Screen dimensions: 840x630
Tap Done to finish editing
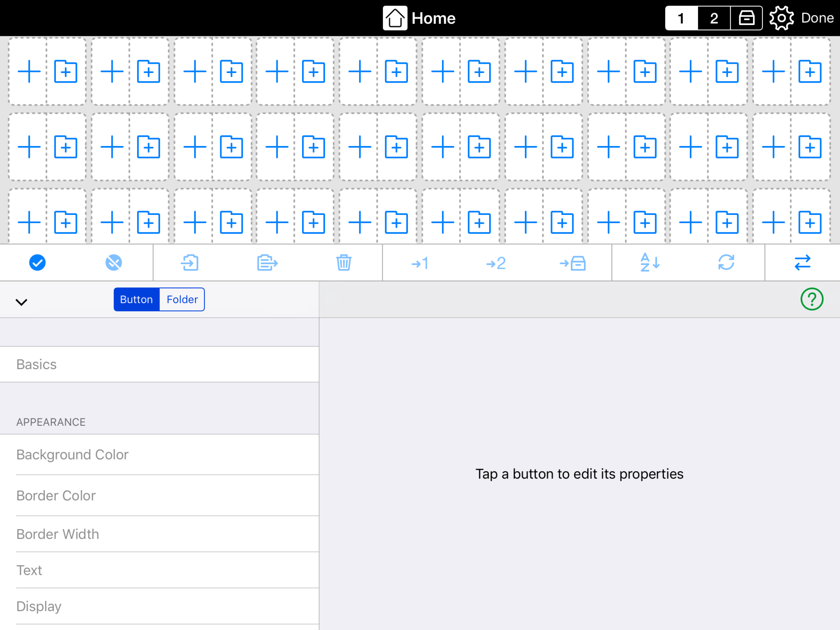click(817, 18)
